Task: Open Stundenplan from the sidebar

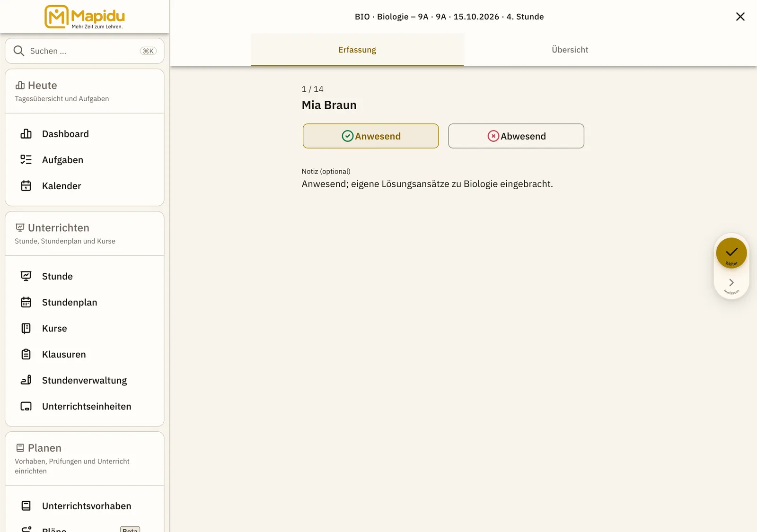Action: pyautogui.click(x=85, y=302)
